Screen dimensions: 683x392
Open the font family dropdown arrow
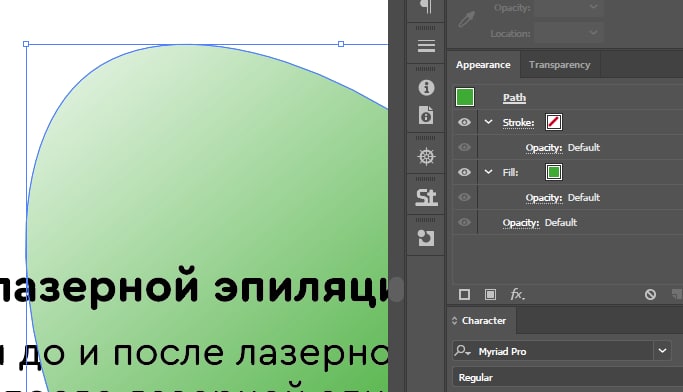(662, 351)
